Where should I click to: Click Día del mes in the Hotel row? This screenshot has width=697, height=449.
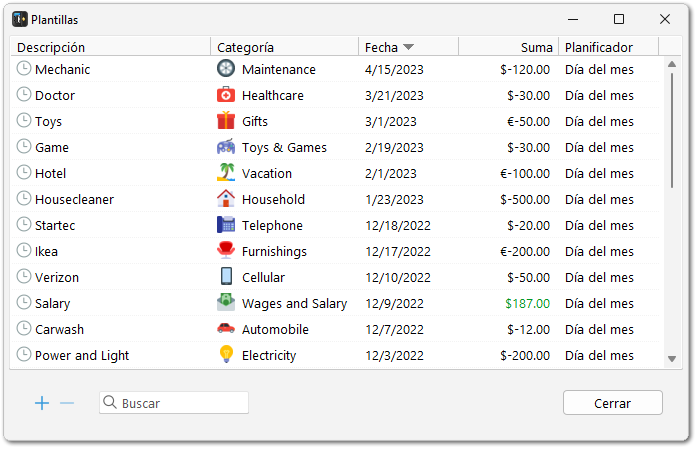coord(599,173)
